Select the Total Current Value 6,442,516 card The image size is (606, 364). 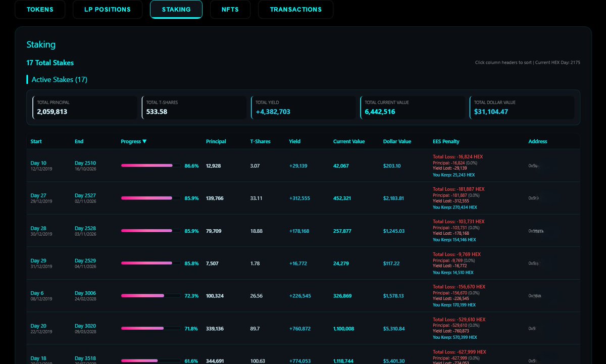(x=413, y=107)
